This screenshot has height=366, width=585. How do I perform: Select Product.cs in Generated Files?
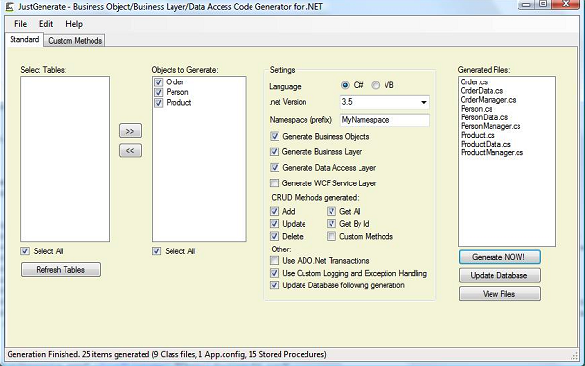pyautogui.click(x=478, y=135)
